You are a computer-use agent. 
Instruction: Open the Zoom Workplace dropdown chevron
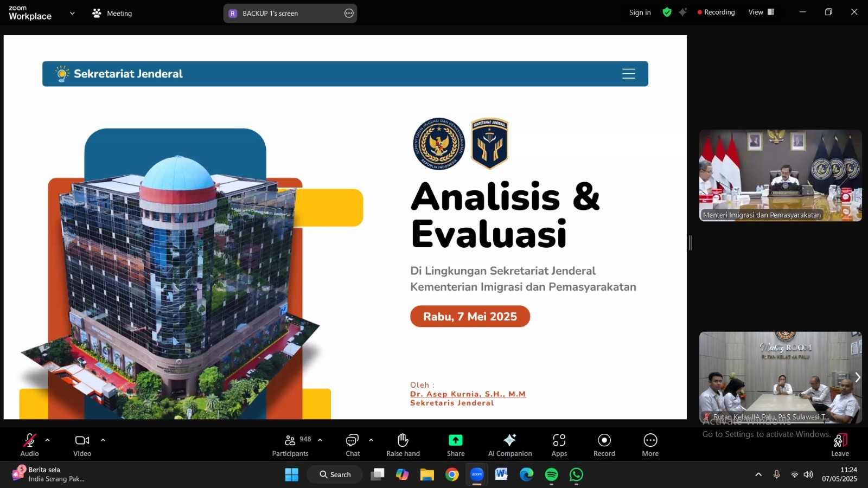click(72, 14)
